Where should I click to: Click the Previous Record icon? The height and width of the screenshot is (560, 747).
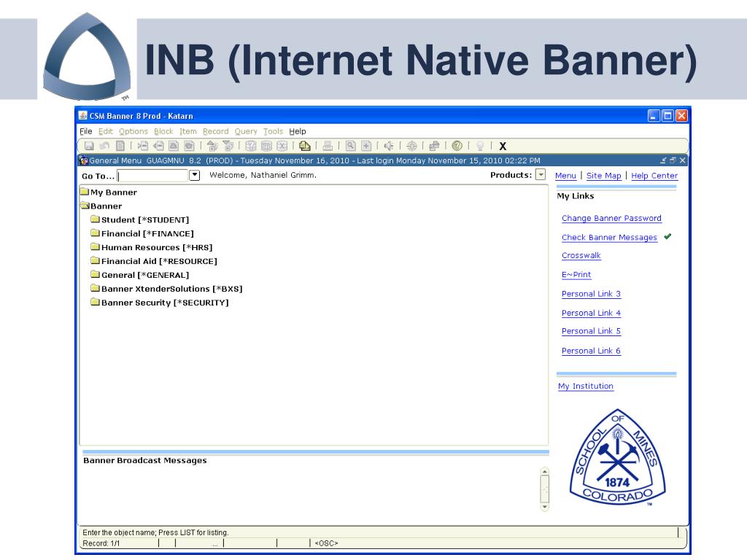tap(174, 146)
